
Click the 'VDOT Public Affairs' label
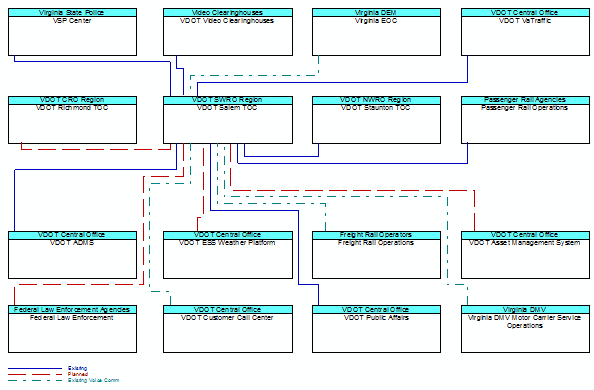point(376,318)
